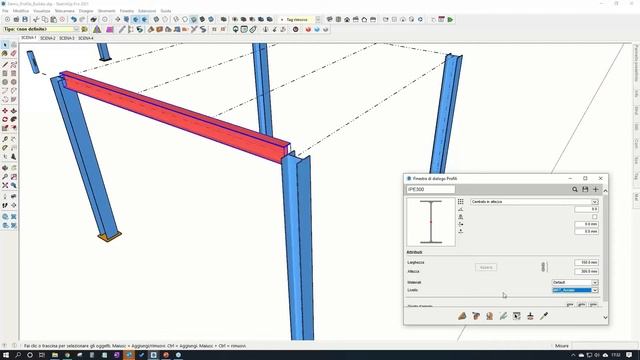Screen dimensions: 640x360
Task: Select the red Move tool
Action: [5, 111]
